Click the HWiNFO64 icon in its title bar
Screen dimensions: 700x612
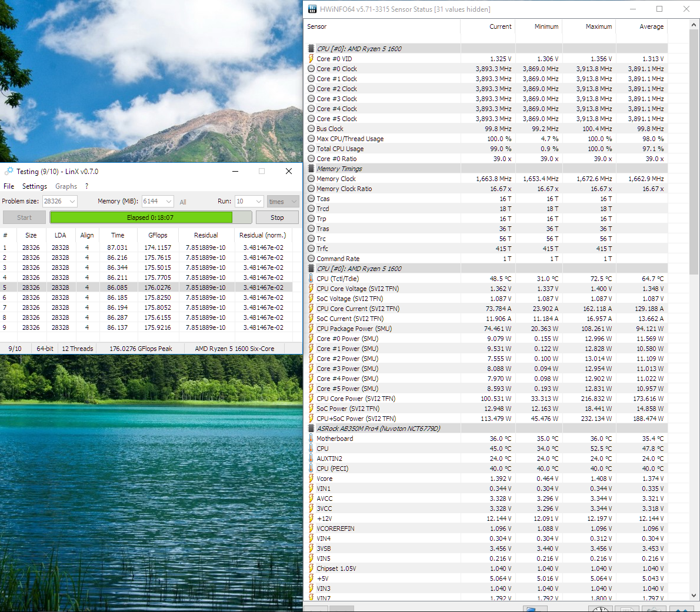point(311,9)
